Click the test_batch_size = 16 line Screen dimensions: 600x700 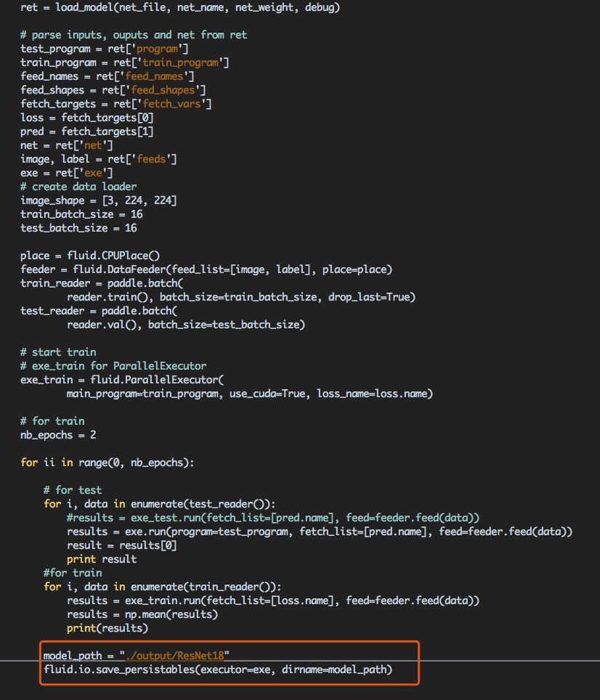78,228
